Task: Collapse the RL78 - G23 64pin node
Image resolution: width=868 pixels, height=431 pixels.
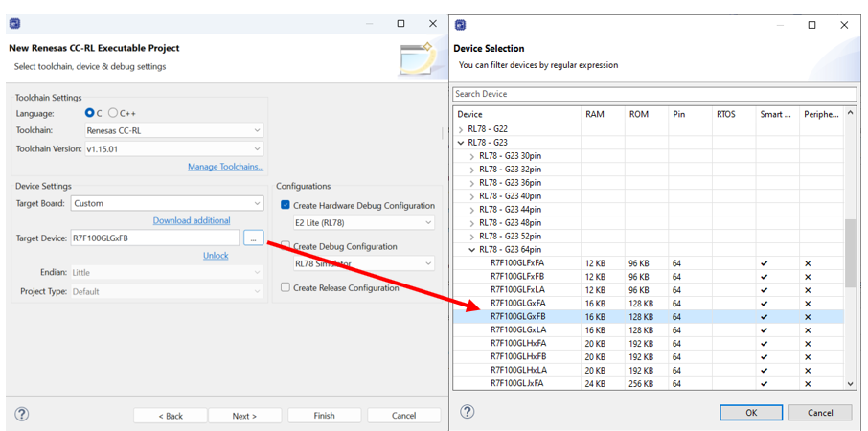Action: (x=472, y=250)
